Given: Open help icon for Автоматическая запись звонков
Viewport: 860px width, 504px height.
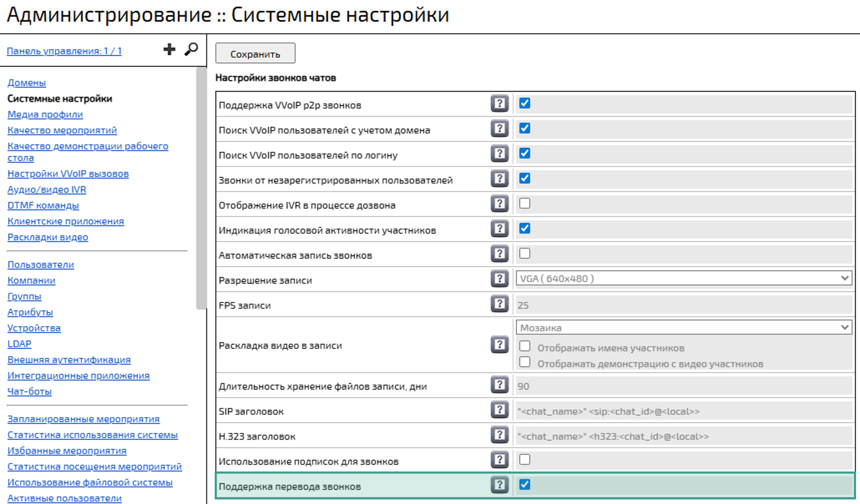Looking at the screenshot, I should point(500,254).
